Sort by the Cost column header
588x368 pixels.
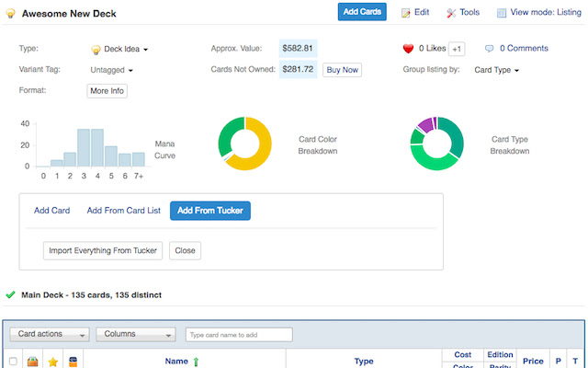[463, 354]
